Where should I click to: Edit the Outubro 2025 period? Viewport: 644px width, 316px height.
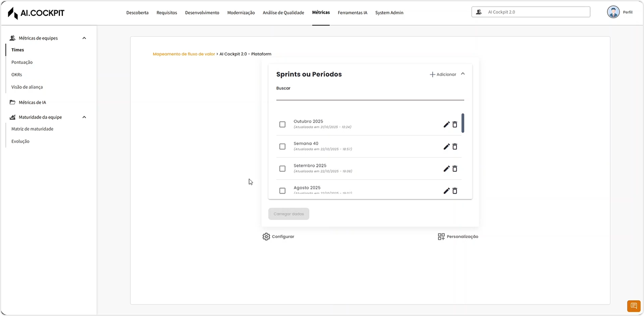[446, 124]
